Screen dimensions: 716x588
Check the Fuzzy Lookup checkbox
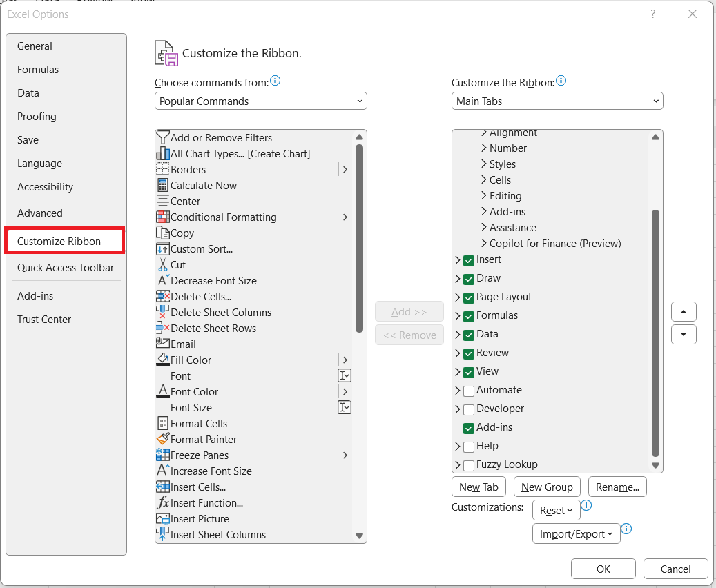click(x=469, y=465)
